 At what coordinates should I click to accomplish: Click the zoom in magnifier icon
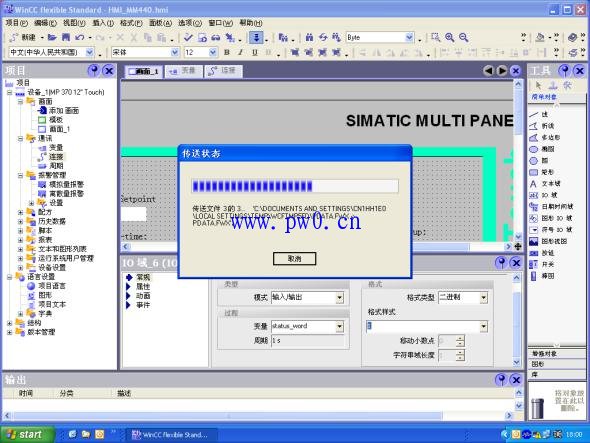(x=449, y=37)
